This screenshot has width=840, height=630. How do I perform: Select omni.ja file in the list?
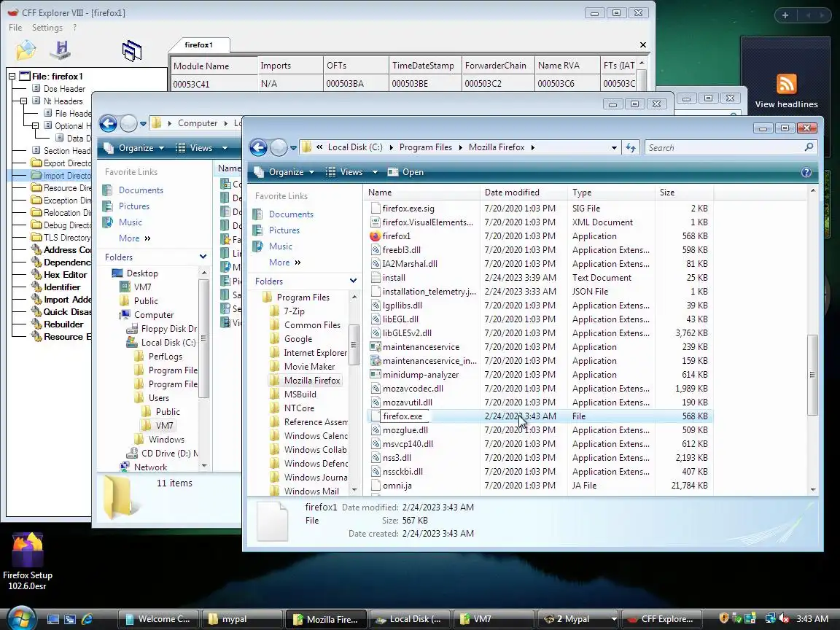tap(397, 486)
